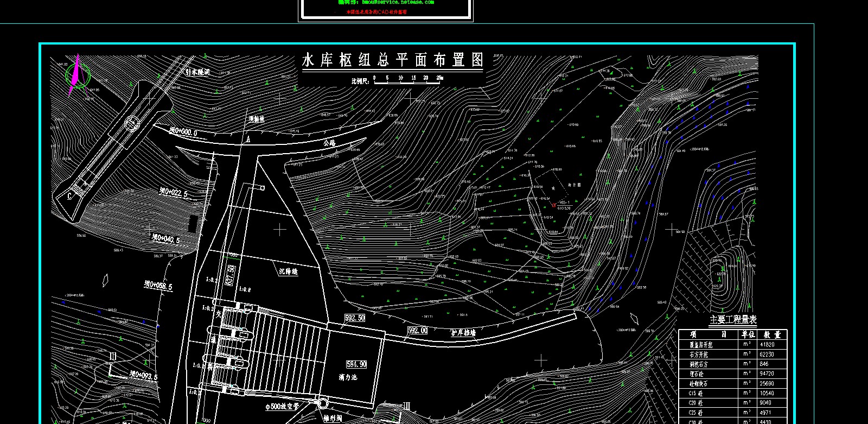The height and width of the screenshot is (424, 868).
Task: Click the station label 坝0+040.5
Action: coord(165,238)
